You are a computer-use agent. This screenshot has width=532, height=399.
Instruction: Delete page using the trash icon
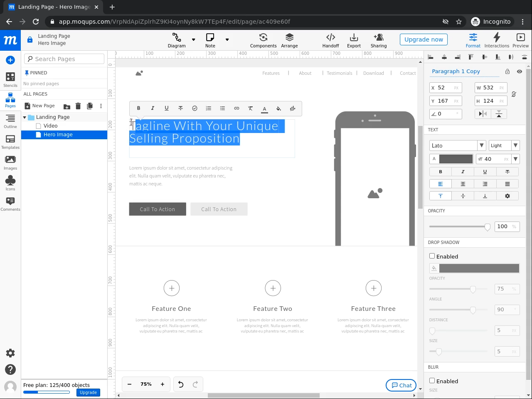78,106
